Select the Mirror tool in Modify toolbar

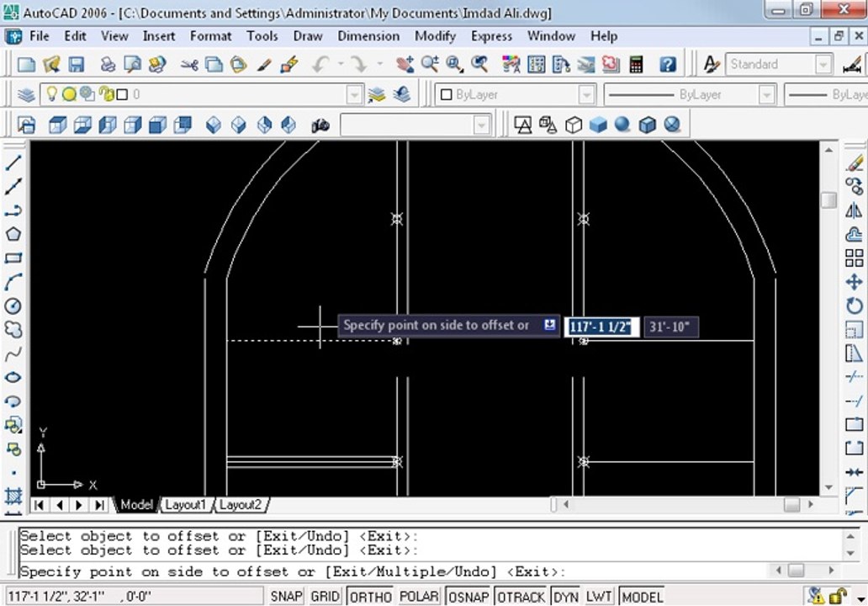point(855,210)
